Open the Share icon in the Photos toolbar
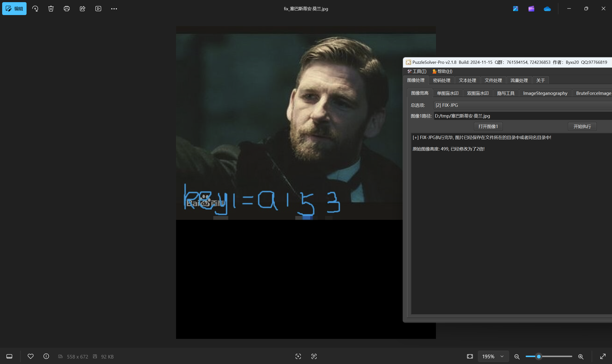The width and height of the screenshot is (612, 364). coord(83,9)
